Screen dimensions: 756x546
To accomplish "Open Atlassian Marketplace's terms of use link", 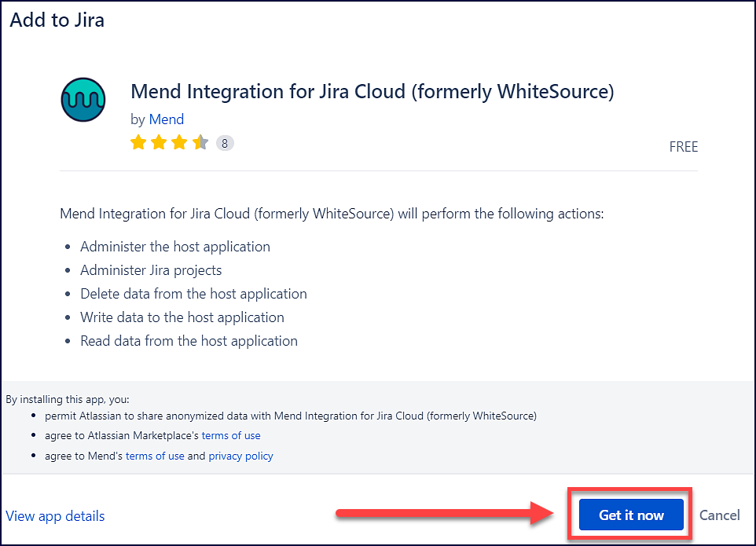I will coord(231,435).
